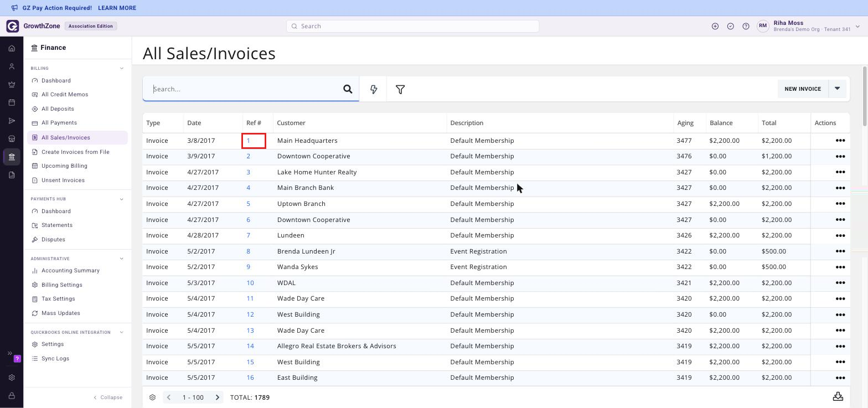Image resolution: width=868 pixels, height=408 pixels.
Task: Open actions menu for Wanda Sykes invoice
Action: coord(840,267)
